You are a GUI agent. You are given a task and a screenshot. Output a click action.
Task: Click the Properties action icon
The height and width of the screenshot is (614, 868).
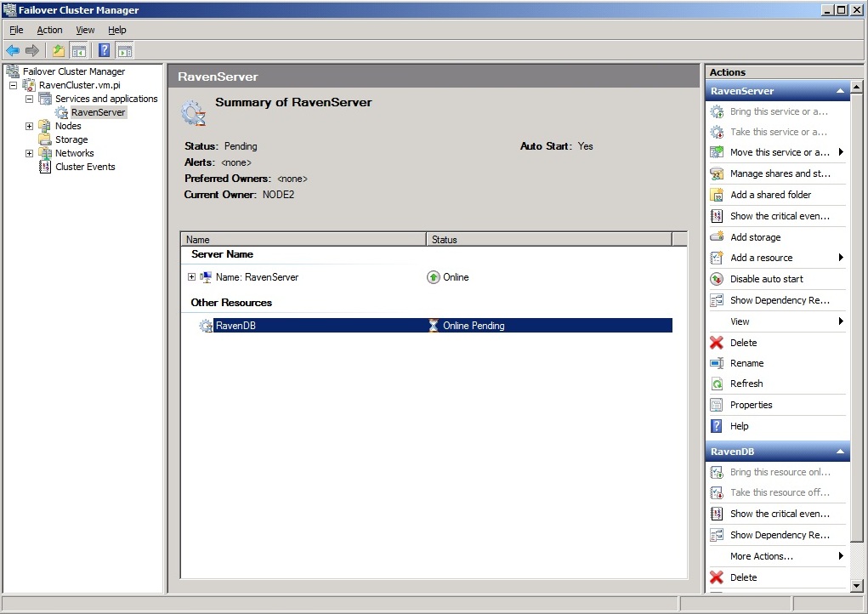717,405
